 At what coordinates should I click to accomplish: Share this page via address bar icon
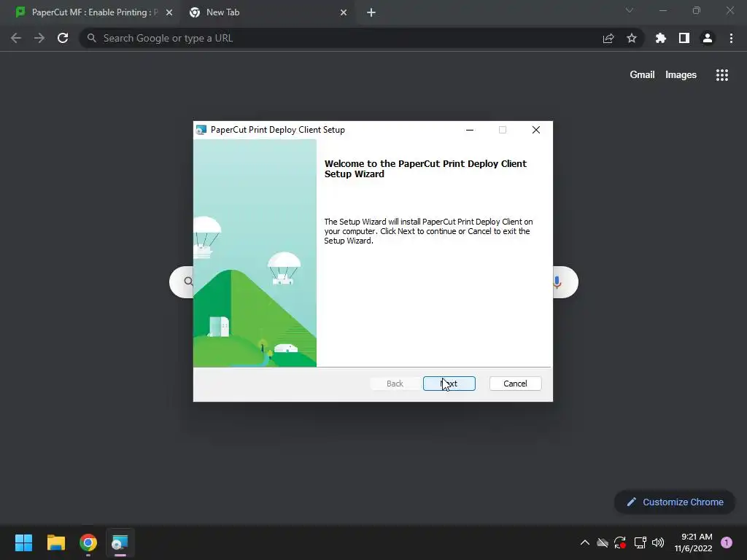pyautogui.click(x=608, y=38)
